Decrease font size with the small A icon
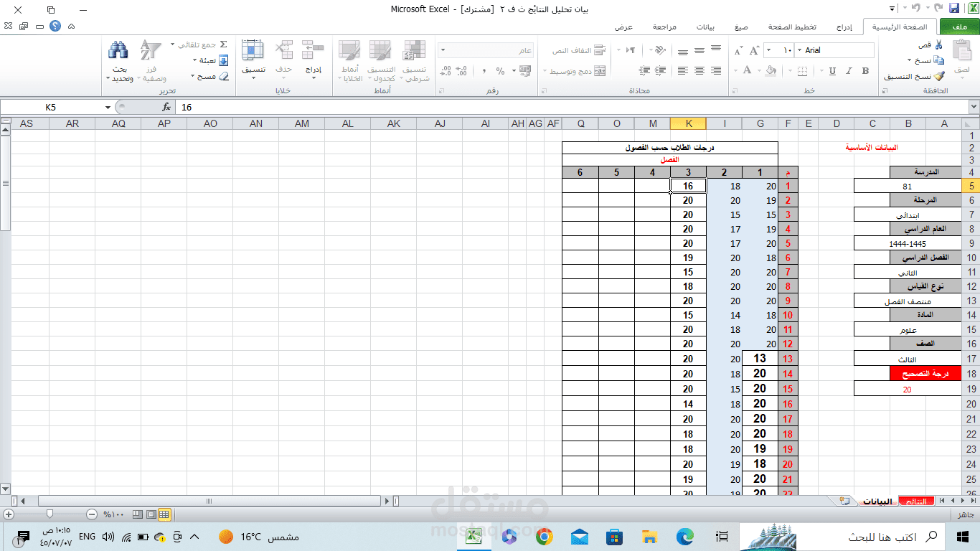Viewport: 980px width, 551px height. [x=738, y=51]
